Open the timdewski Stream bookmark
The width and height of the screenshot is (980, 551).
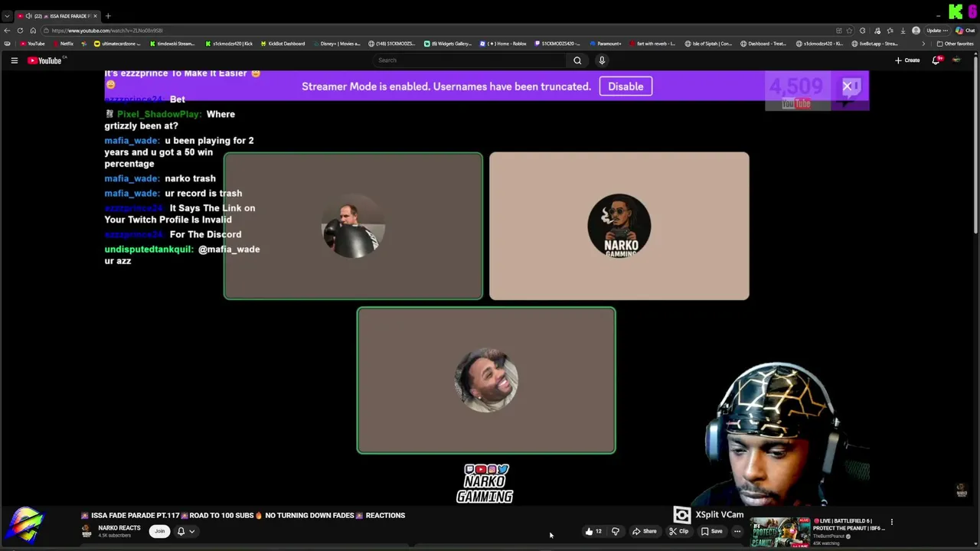click(x=172, y=44)
